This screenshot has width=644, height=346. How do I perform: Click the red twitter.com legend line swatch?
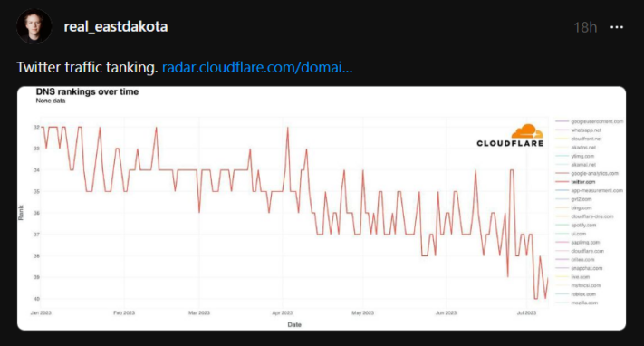562,182
